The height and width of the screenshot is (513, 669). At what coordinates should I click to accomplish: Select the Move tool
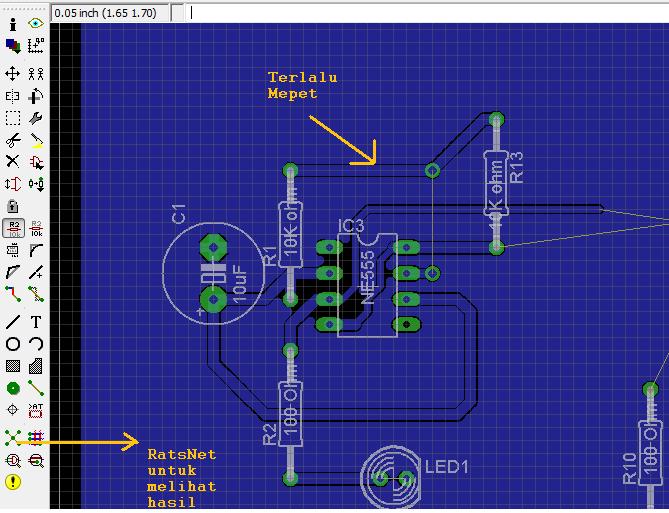[x=13, y=74]
